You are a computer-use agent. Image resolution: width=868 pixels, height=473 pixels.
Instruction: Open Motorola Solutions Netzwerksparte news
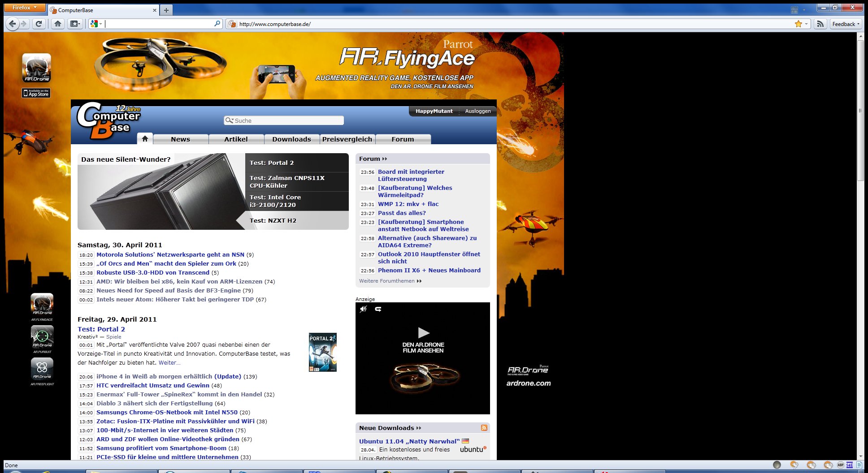pos(170,254)
